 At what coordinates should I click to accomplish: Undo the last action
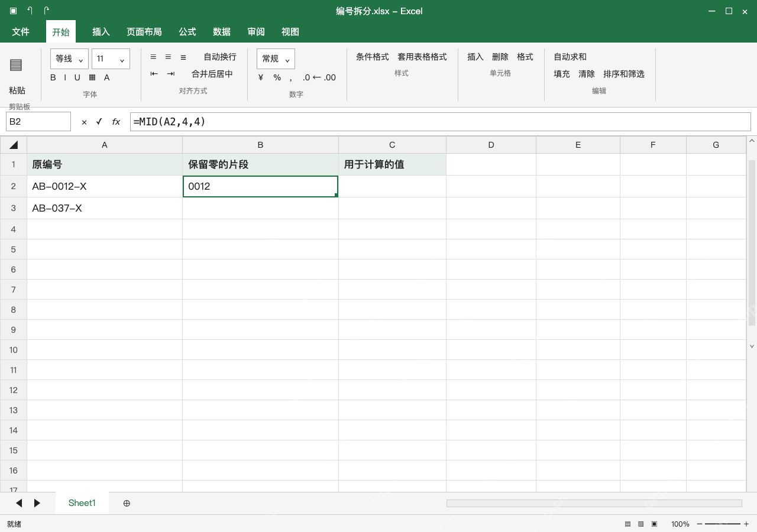click(x=30, y=11)
